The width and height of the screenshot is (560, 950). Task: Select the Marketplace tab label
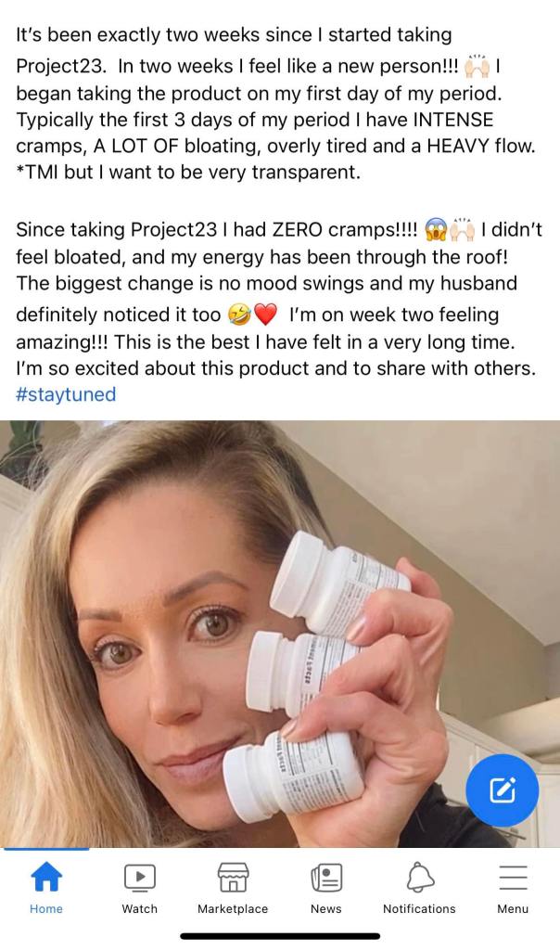coord(233,909)
